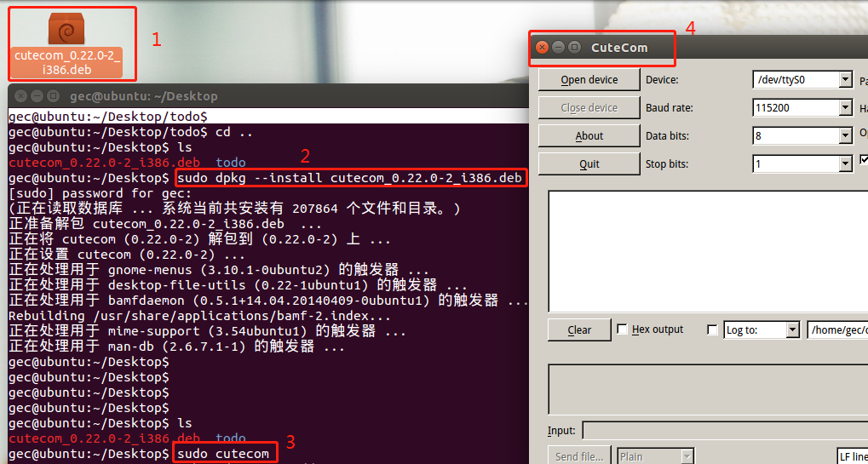This screenshot has width=868, height=464.
Task: Toggle the checked box right of Stop bits
Action: (863, 160)
